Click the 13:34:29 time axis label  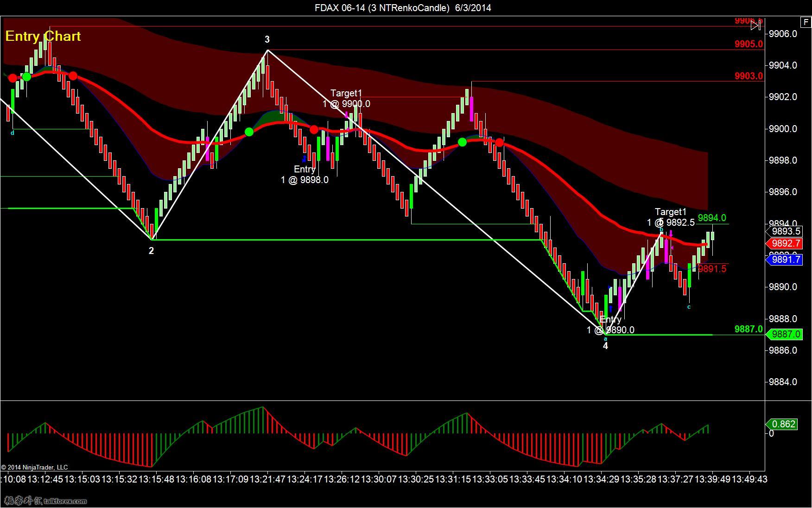(x=601, y=479)
